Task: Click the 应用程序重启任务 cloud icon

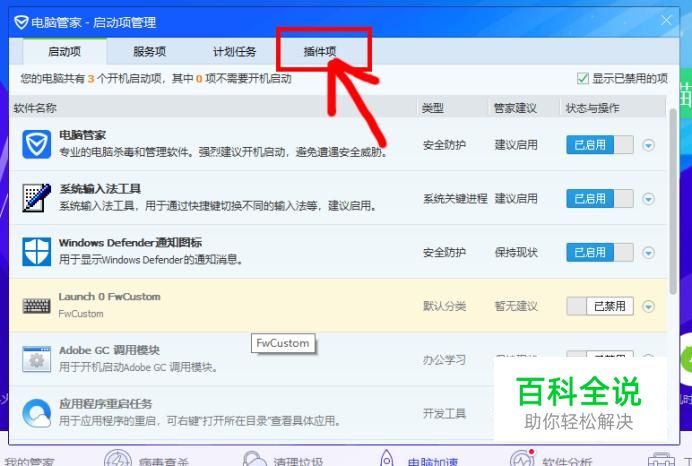Action: [x=37, y=413]
